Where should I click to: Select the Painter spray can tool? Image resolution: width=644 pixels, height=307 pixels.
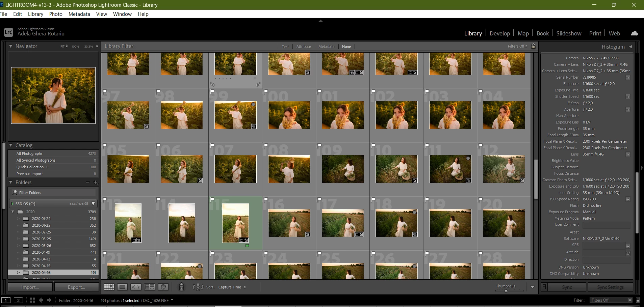[181, 287]
